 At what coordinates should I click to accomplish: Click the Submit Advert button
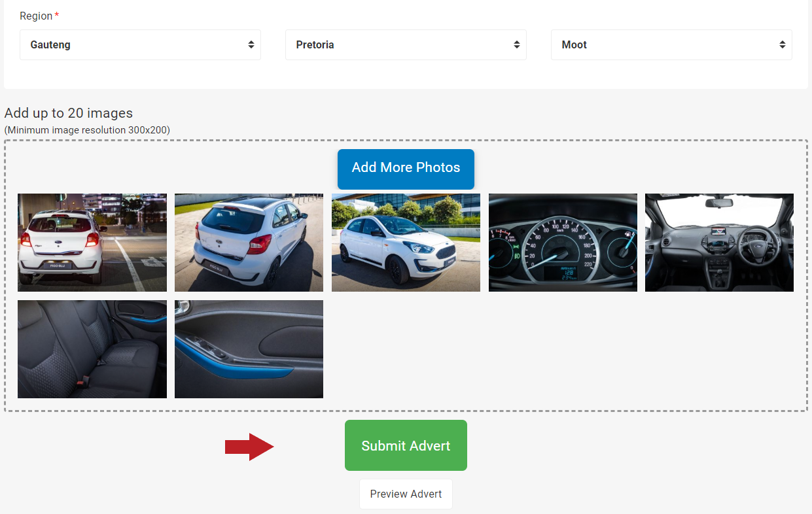click(406, 445)
